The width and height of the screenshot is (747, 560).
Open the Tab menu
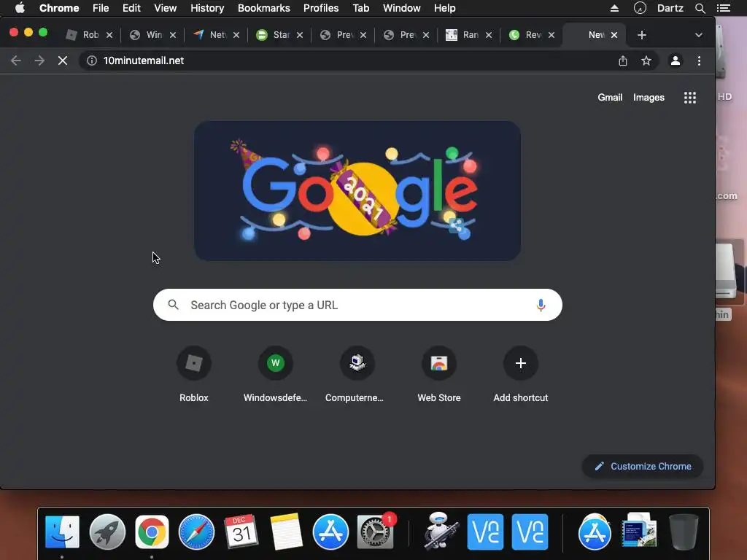tap(360, 8)
